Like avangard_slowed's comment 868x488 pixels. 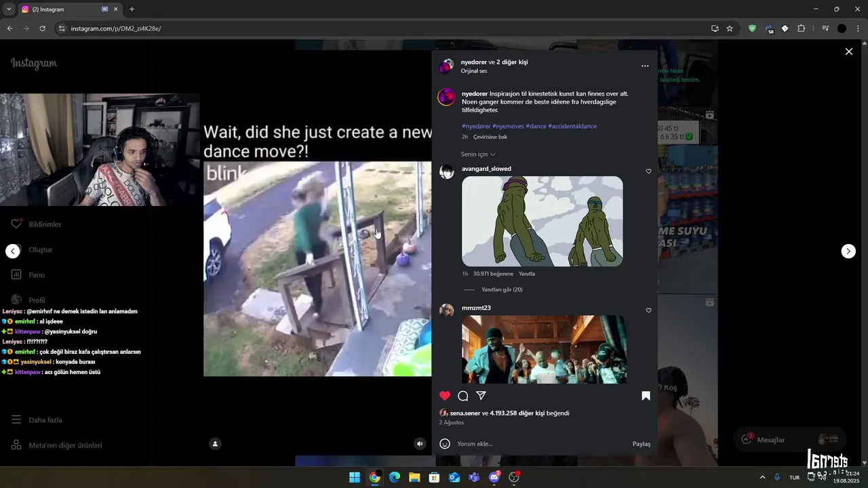coord(648,171)
